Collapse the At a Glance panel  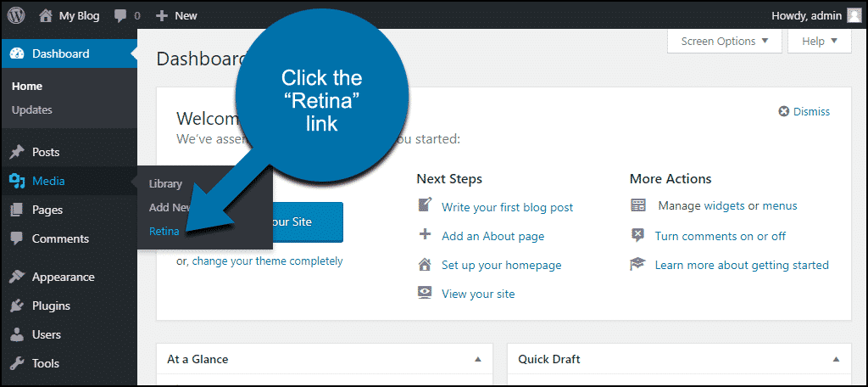[x=478, y=359]
